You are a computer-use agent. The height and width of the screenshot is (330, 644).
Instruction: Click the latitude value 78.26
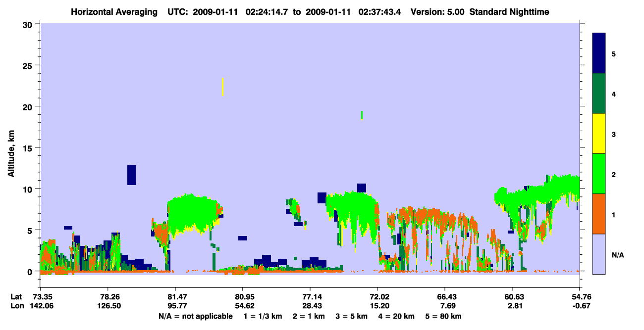108,297
